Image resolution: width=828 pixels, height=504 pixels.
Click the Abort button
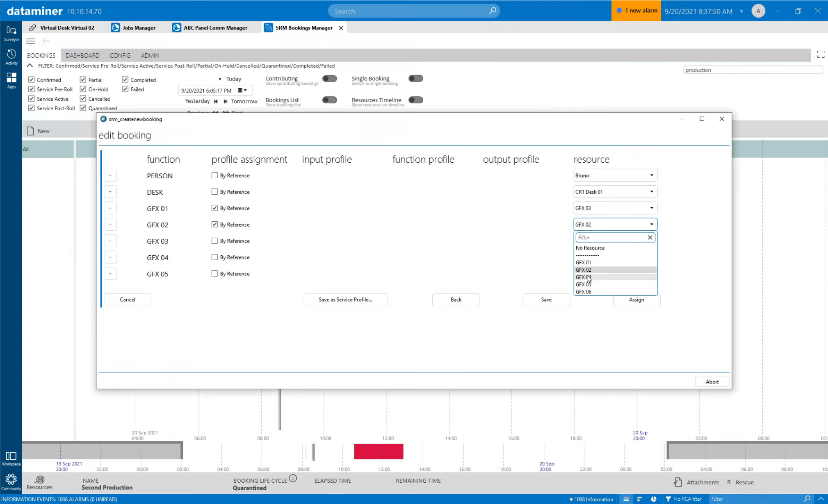coord(712,382)
